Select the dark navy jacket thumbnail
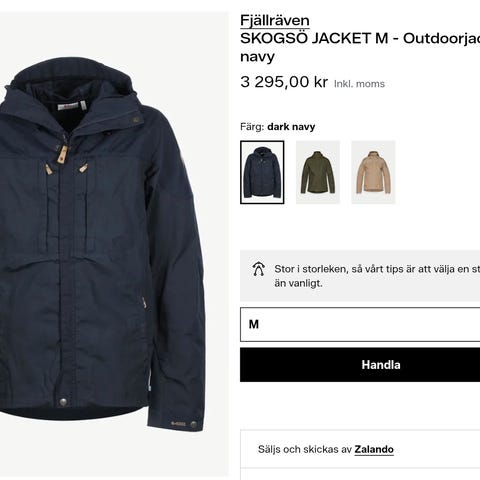Viewport: 480px width, 480px height. click(x=262, y=172)
